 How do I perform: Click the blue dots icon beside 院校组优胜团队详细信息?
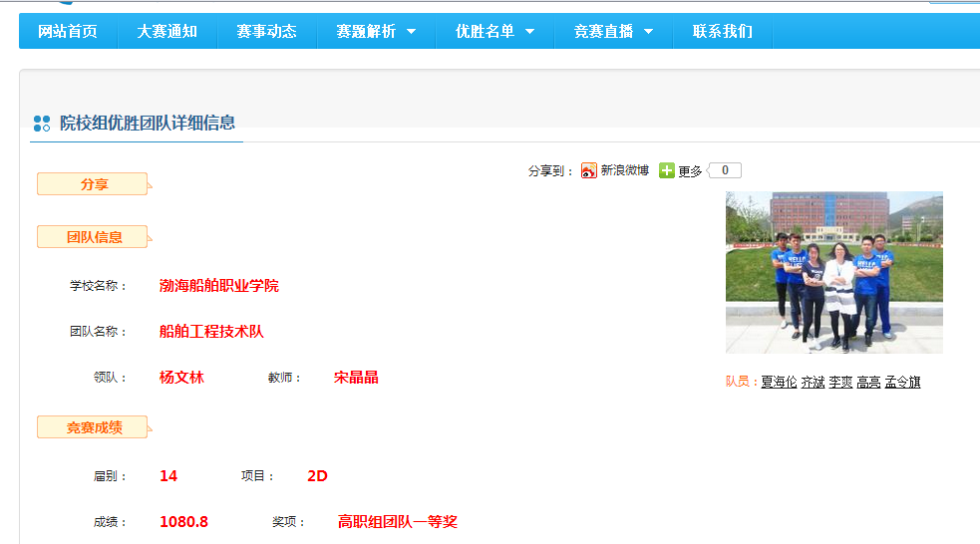point(42,124)
